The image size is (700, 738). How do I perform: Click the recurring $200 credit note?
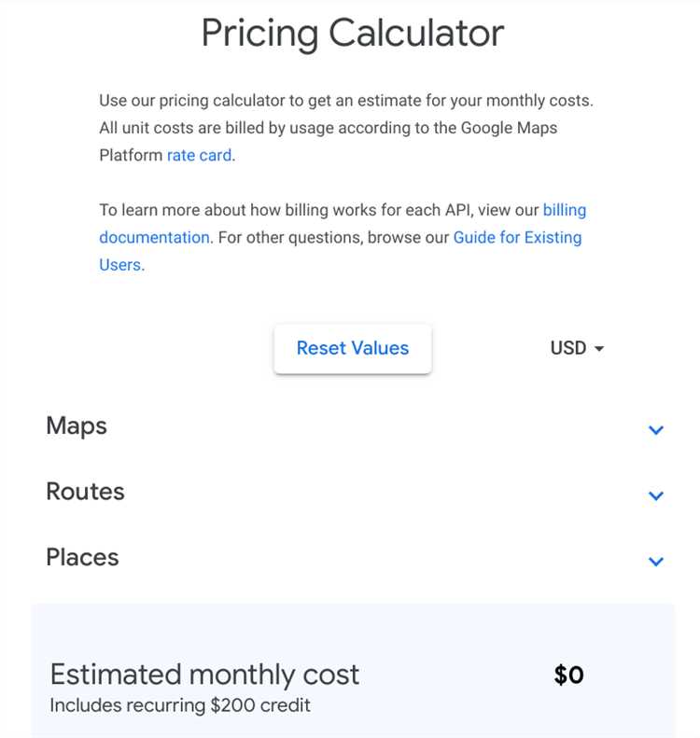pos(180,705)
